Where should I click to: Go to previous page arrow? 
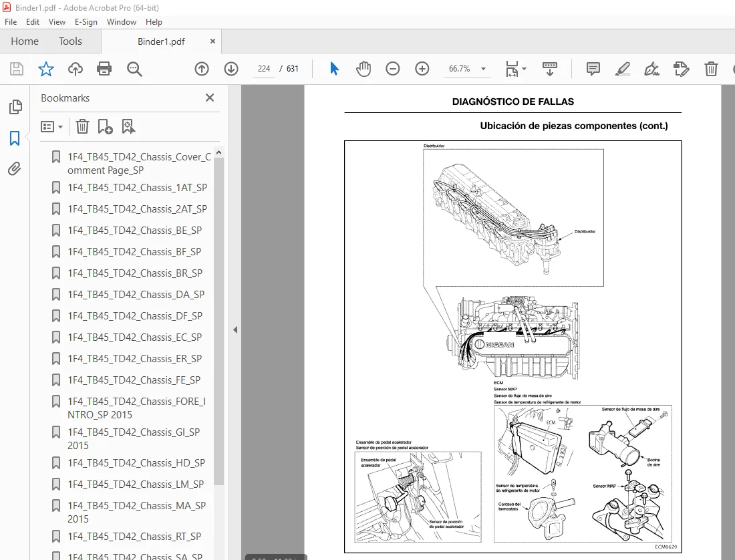[x=202, y=69]
